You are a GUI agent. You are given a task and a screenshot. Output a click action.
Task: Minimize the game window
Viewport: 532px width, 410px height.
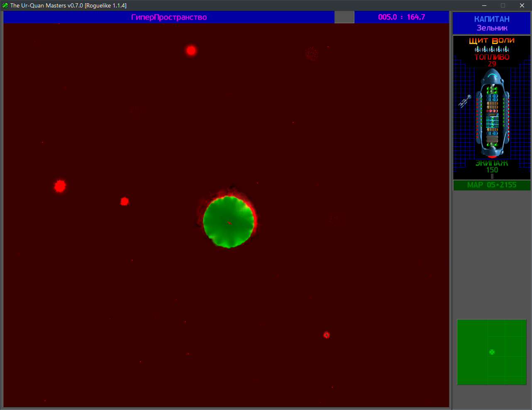click(484, 5)
